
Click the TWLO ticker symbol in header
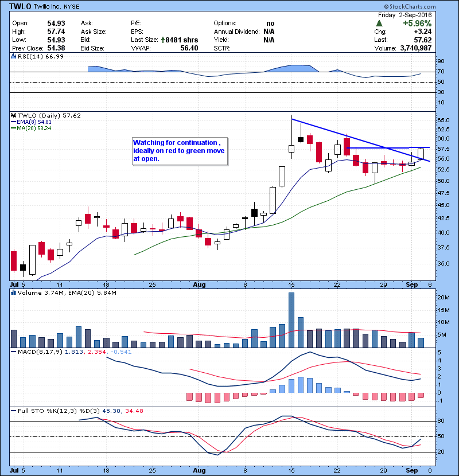tap(20, 6)
